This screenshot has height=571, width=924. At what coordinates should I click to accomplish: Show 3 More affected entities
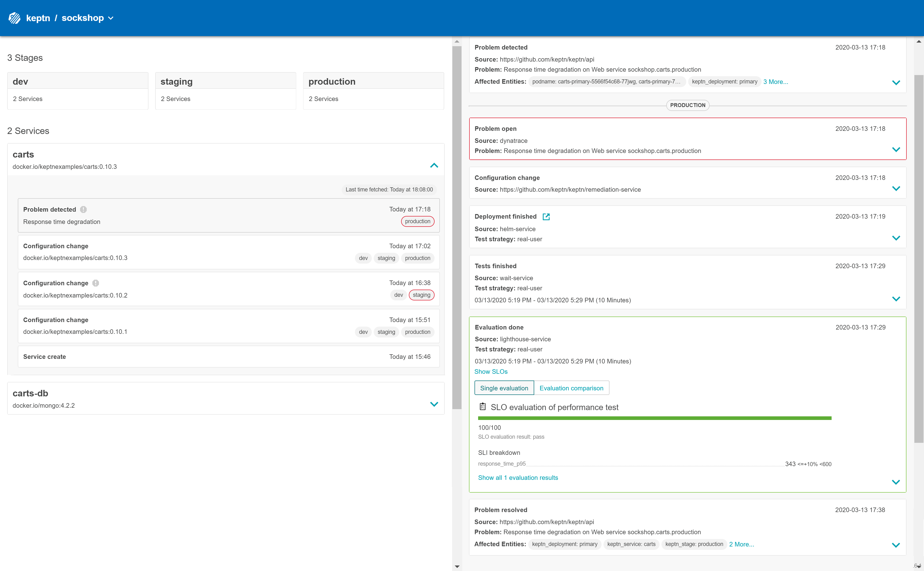tap(776, 82)
